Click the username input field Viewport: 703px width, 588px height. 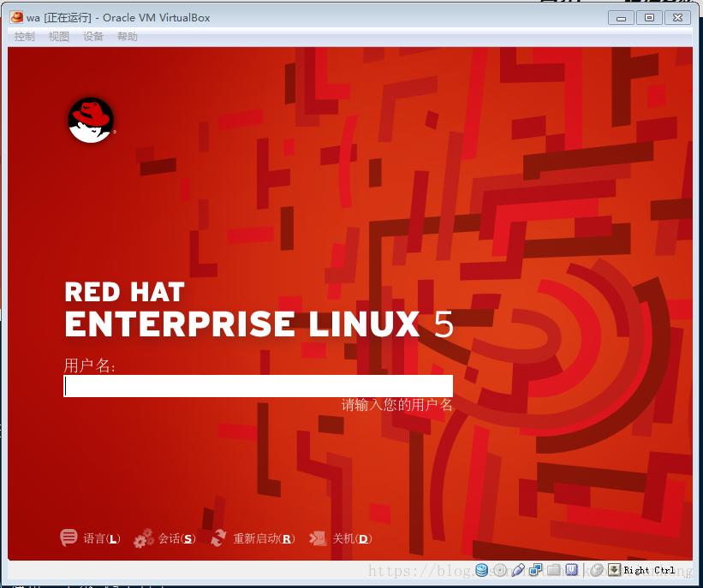(258, 386)
